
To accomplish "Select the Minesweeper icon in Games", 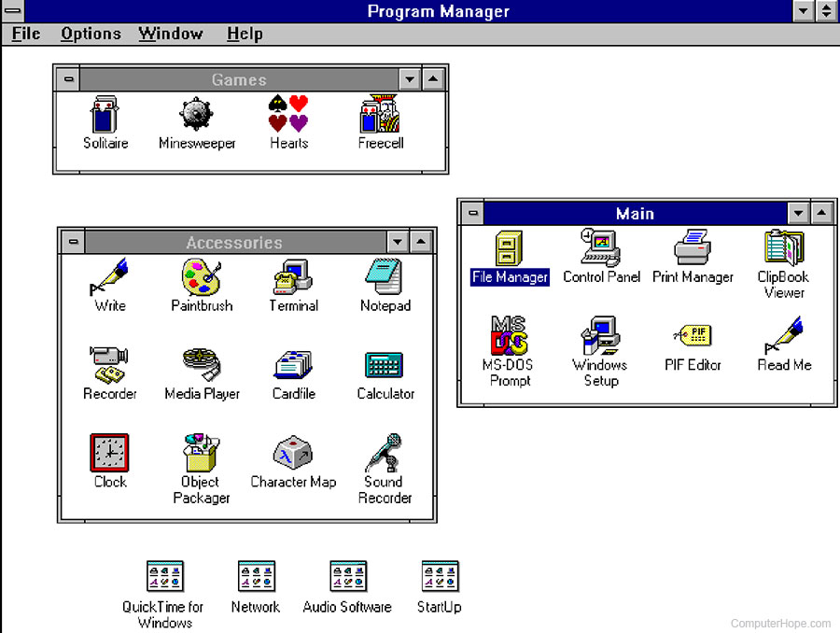I will (197, 114).
